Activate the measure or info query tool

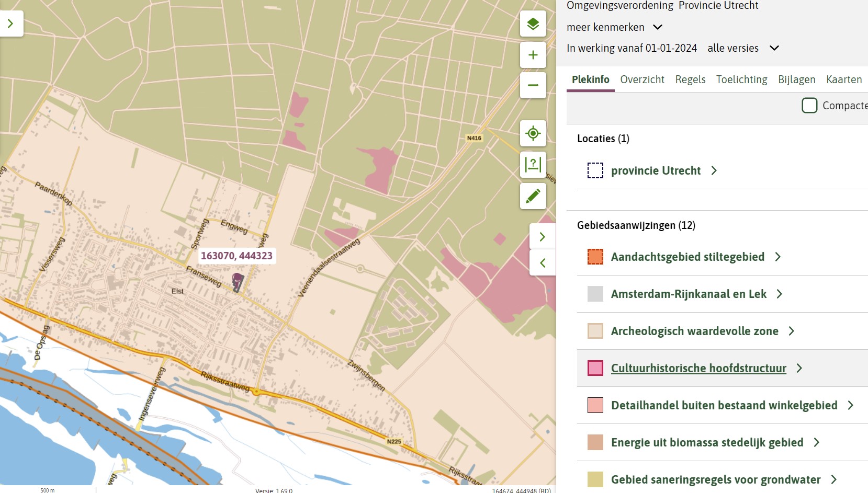click(533, 165)
